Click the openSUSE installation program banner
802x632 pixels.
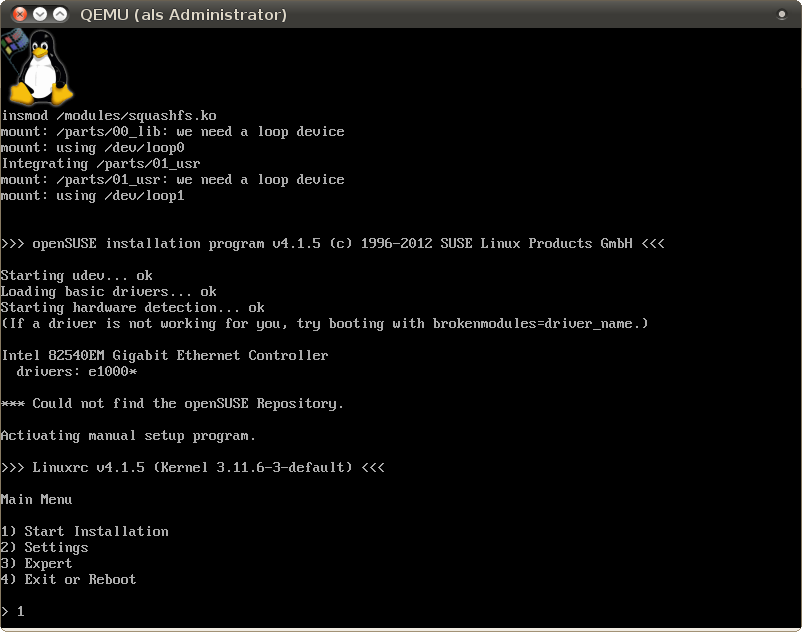(333, 243)
